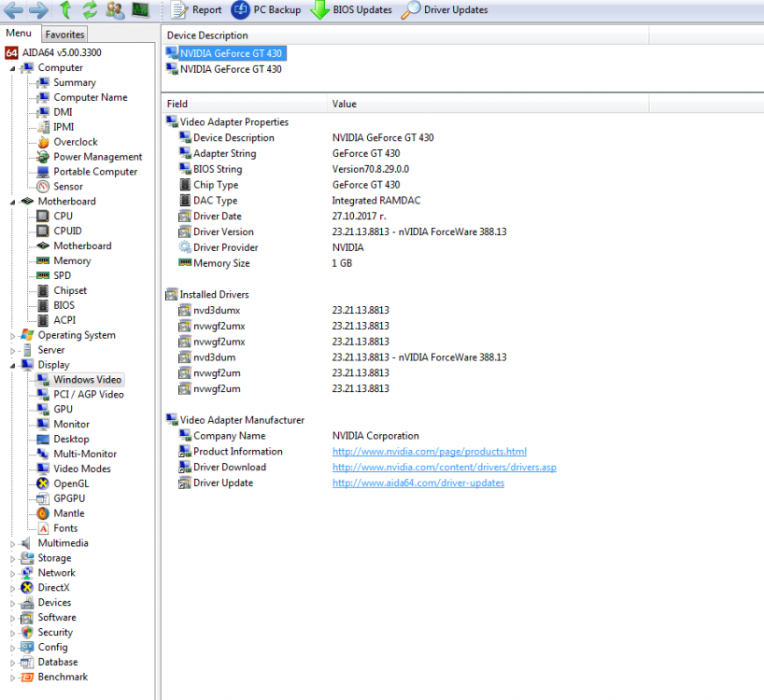
Task: Click the Chipset icon in tree
Action: pos(43,290)
